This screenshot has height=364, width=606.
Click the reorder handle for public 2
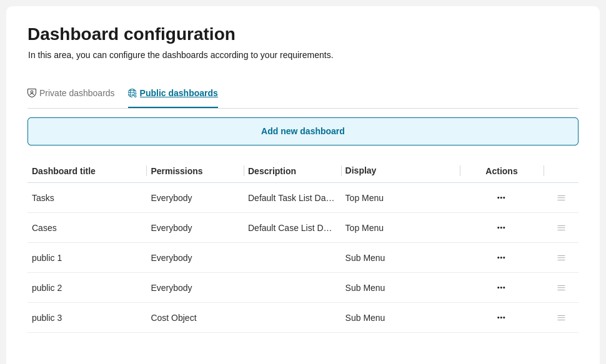tap(561, 288)
